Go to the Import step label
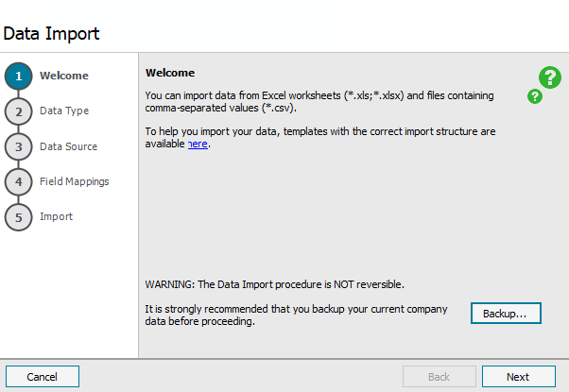 tap(57, 216)
